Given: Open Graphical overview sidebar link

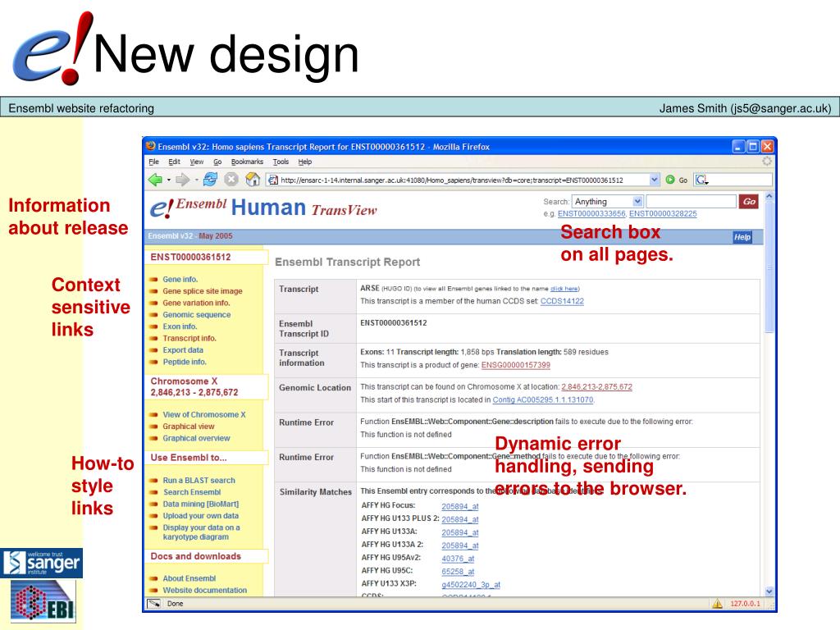Looking at the screenshot, I should 196,438.
